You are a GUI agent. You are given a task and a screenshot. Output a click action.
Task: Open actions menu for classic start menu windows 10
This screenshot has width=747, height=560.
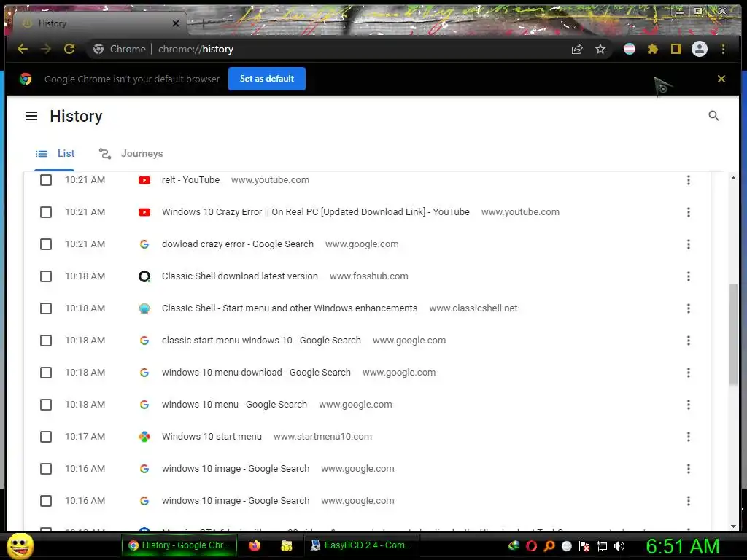point(689,341)
